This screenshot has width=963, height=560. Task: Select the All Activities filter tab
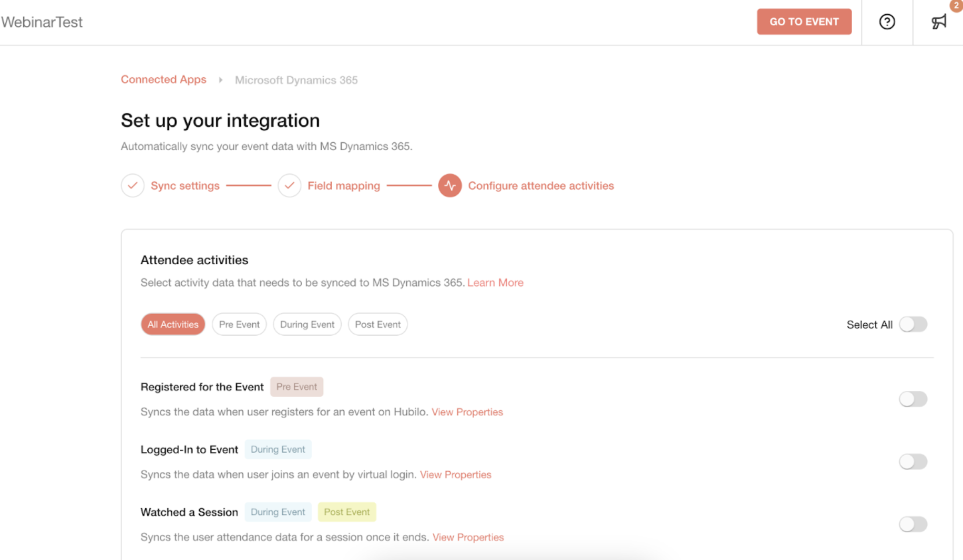pyautogui.click(x=173, y=324)
